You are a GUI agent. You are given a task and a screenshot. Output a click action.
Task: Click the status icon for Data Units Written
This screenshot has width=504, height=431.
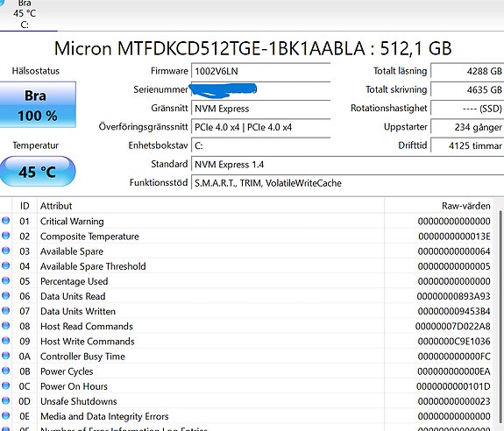pos(5,311)
